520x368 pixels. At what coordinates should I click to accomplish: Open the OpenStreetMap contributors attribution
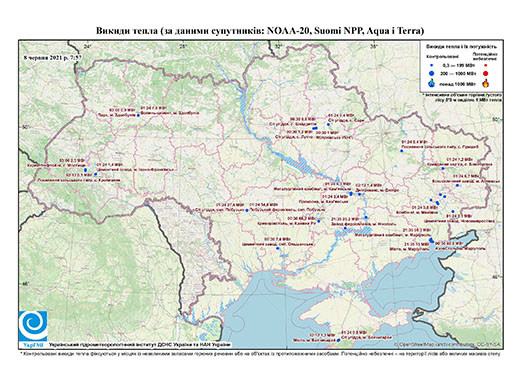(448, 345)
